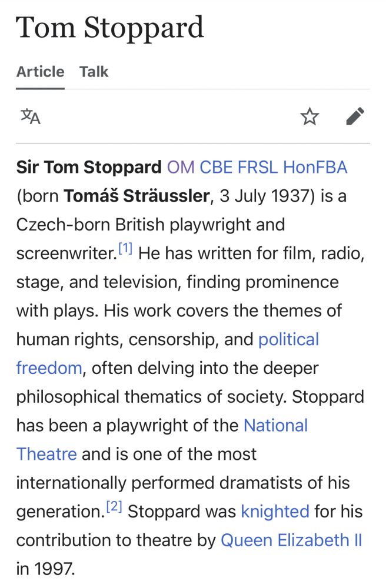Open the FRSL link
Image resolution: width=386 pixels, height=588 pixels.
click(x=258, y=168)
